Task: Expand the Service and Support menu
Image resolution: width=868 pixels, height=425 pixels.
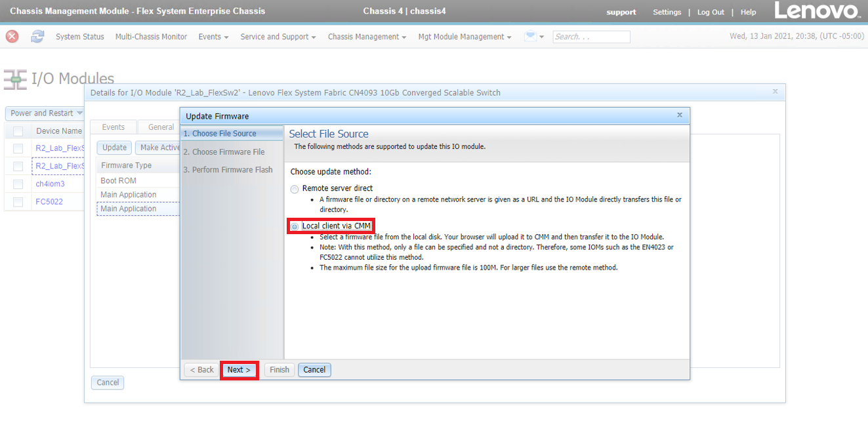Action: 278,37
